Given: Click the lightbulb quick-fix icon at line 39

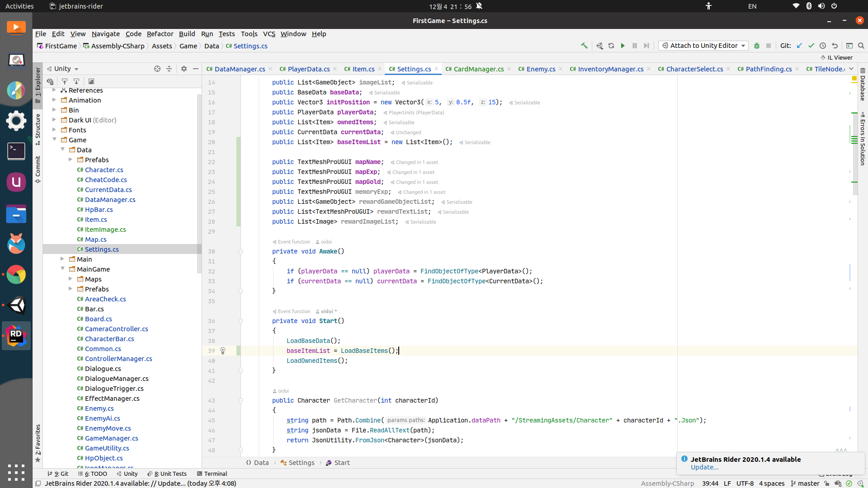Looking at the screenshot, I should [223, 351].
